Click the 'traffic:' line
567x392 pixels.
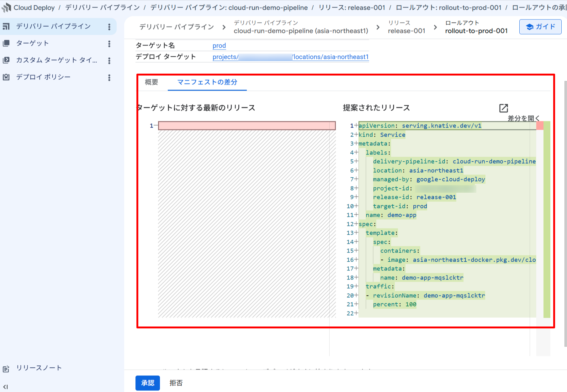tap(380, 286)
